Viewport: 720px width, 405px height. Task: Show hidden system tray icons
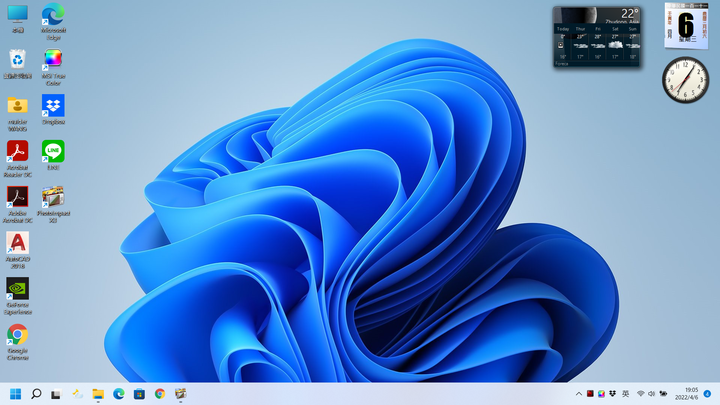tap(579, 394)
